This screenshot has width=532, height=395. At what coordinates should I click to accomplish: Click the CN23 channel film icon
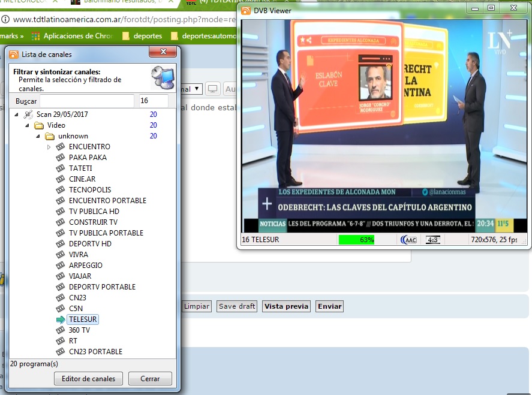pyautogui.click(x=61, y=298)
